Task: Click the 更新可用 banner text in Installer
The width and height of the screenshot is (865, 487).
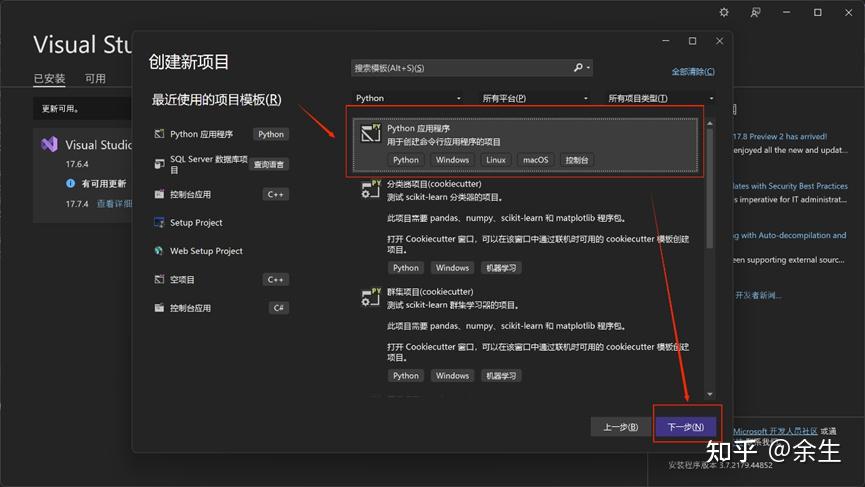Action: pyautogui.click(x=60, y=109)
